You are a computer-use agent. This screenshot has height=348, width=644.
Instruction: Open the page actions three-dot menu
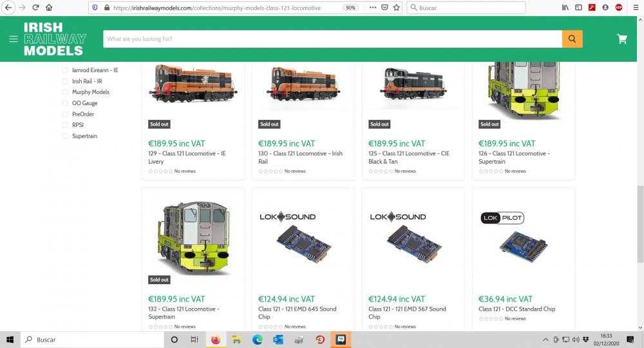tap(372, 8)
